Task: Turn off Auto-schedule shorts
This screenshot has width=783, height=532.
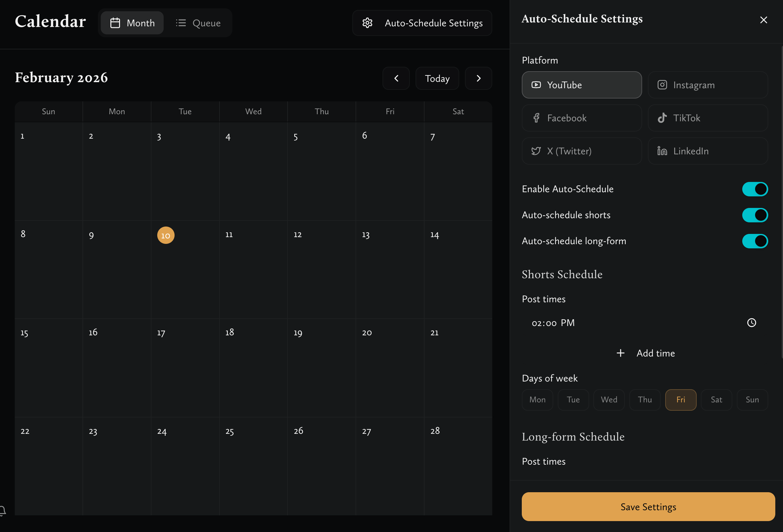Action: point(755,215)
